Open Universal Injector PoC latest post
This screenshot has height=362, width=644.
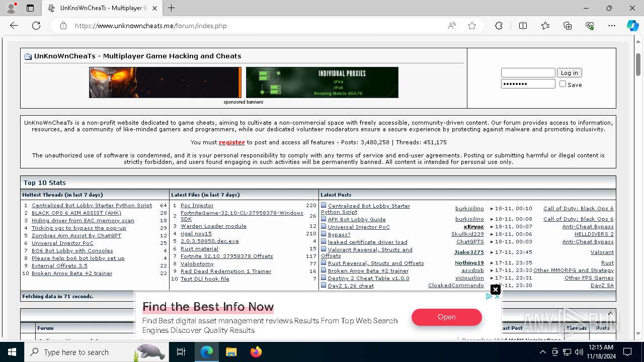[x=359, y=227]
